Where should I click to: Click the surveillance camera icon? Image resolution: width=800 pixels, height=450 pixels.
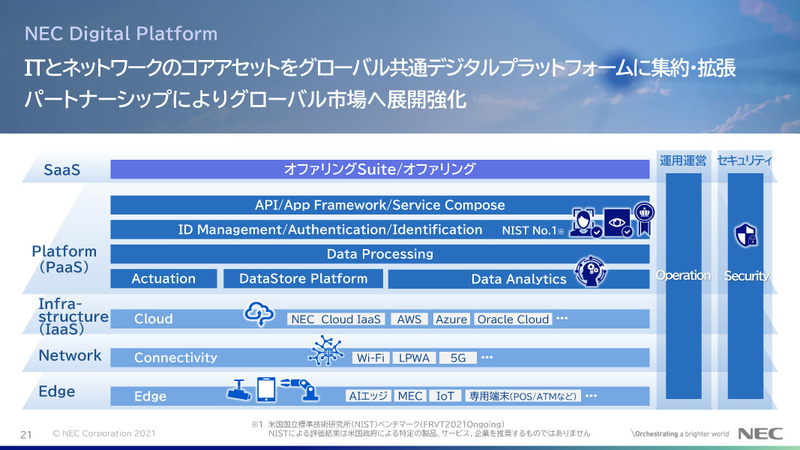[239, 390]
